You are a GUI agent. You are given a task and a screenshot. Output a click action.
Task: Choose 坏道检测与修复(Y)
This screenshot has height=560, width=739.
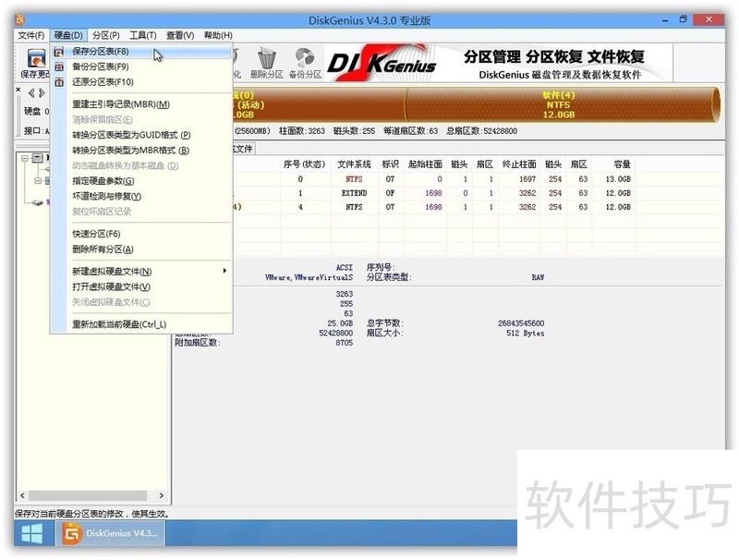pyautogui.click(x=141, y=196)
